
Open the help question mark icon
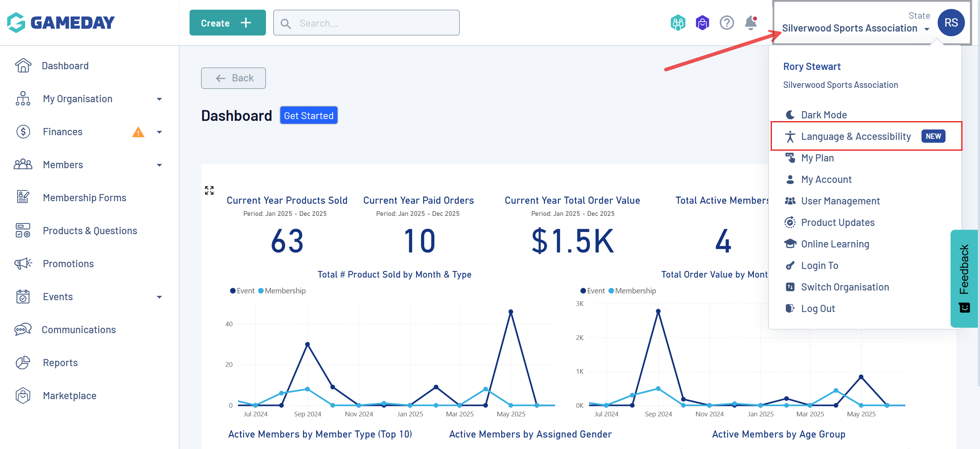click(726, 23)
